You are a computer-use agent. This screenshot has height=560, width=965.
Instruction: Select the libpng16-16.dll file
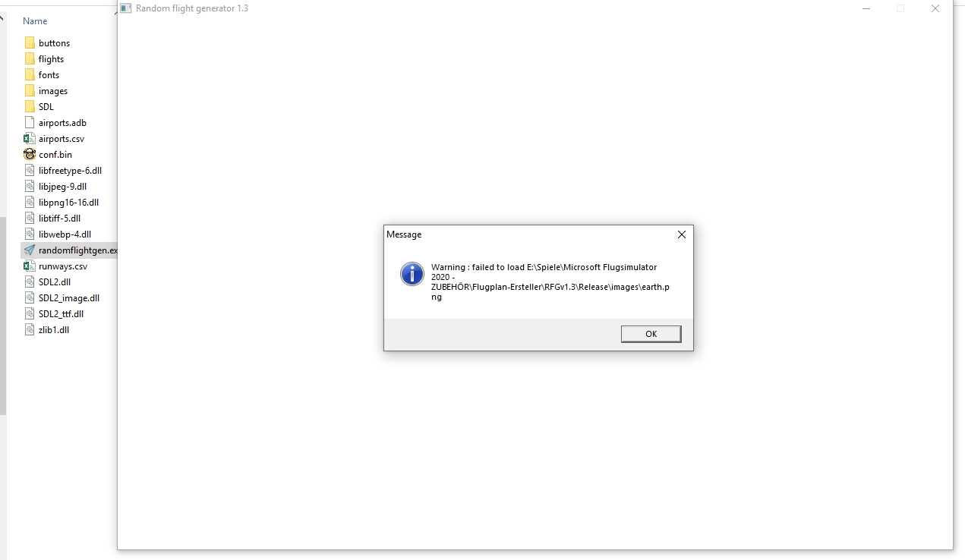point(68,203)
